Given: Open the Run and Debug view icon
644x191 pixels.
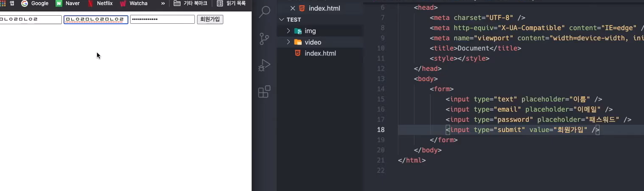Looking at the screenshot, I should coord(264,65).
